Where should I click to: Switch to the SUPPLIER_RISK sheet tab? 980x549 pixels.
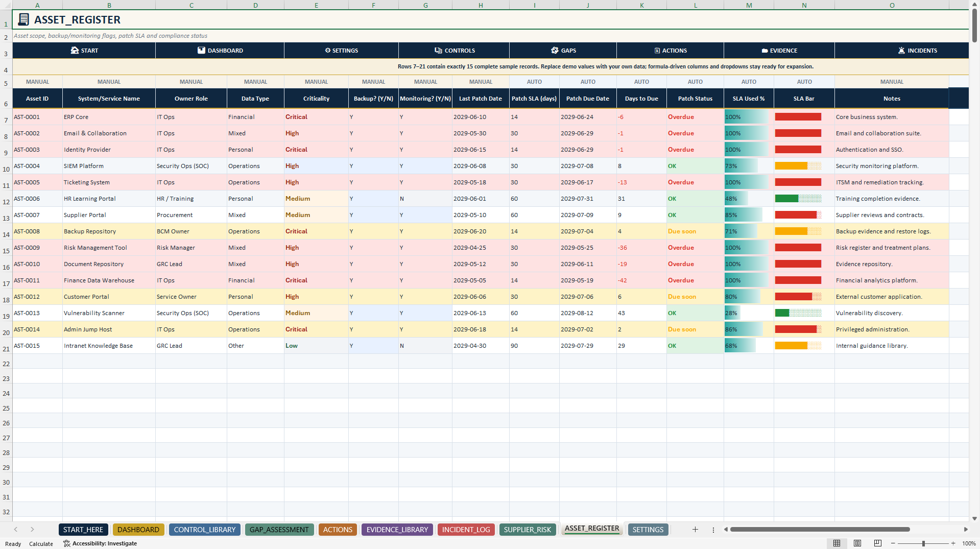coord(528,530)
